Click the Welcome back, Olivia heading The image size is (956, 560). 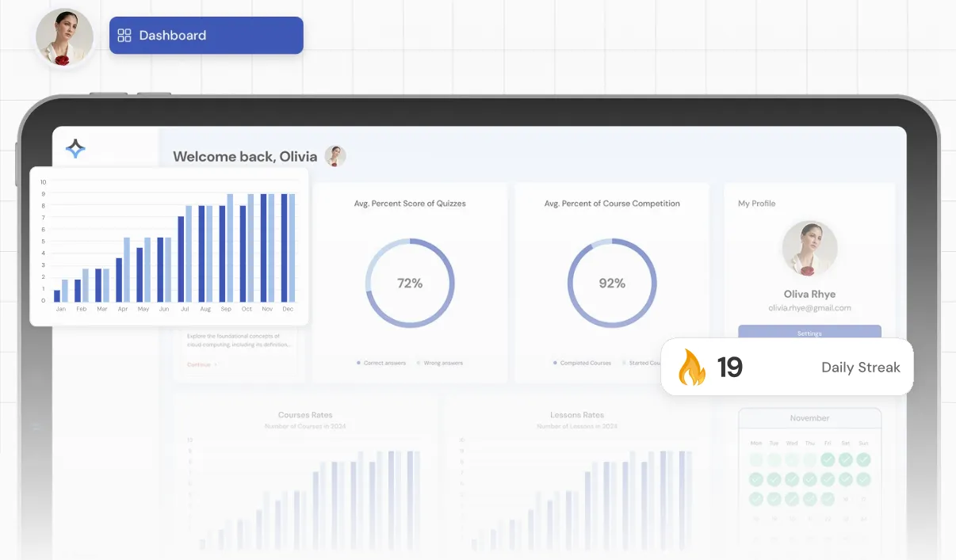(x=245, y=156)
